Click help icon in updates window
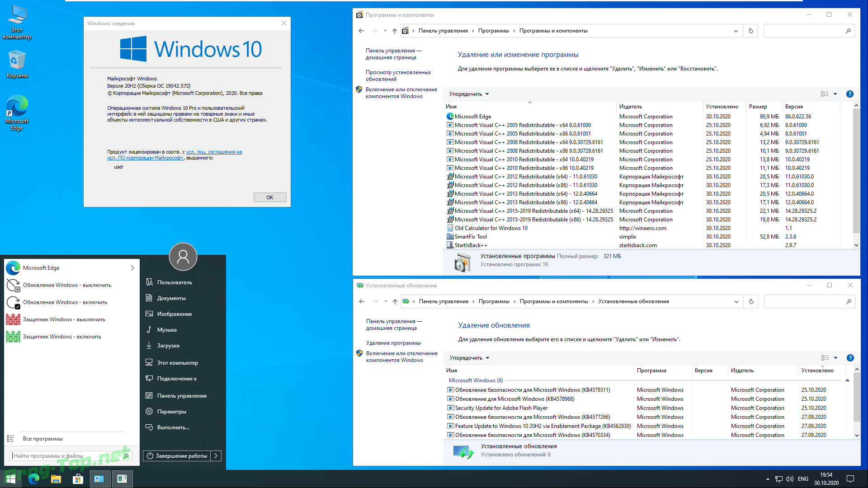Screen dimensions: 868x488 point(850,358)
